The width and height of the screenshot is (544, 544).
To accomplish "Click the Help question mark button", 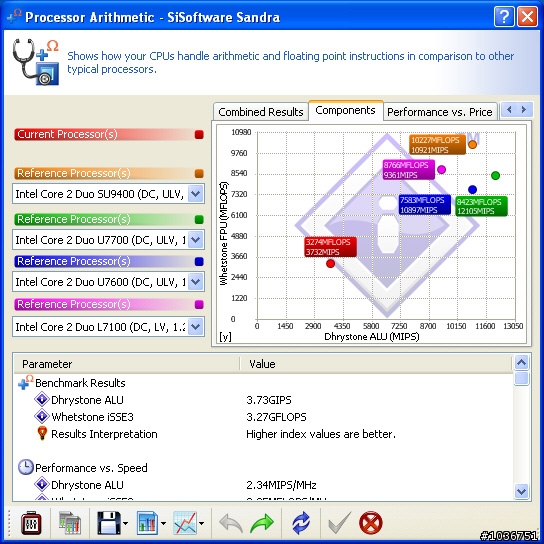I will pyautogui.click(x=504, y=16).
